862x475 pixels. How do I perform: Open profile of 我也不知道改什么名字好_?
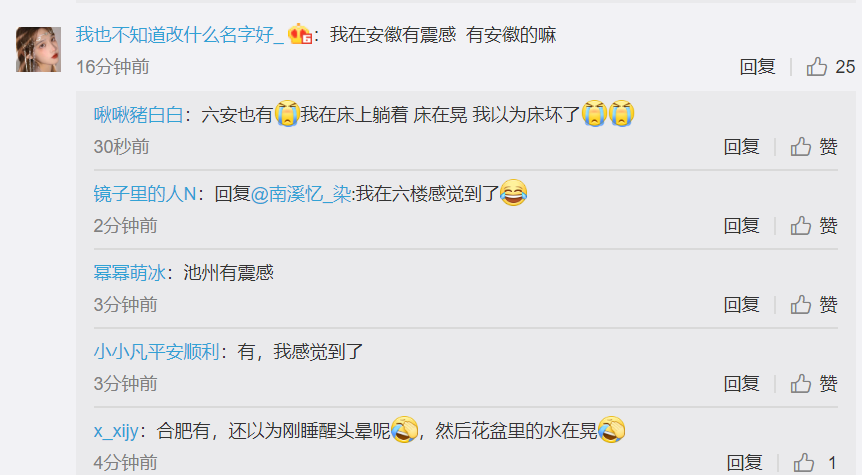(x=180, y=35)
